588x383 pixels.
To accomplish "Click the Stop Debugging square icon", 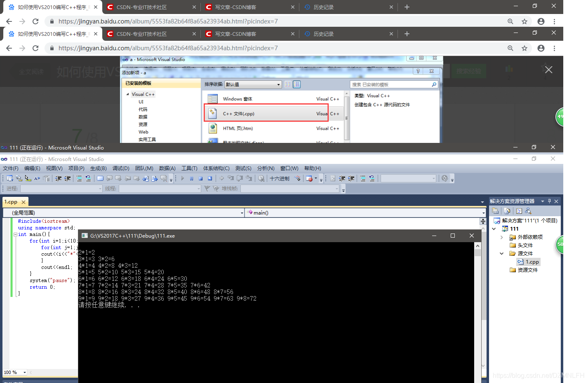I will click(x=200, y=178).
